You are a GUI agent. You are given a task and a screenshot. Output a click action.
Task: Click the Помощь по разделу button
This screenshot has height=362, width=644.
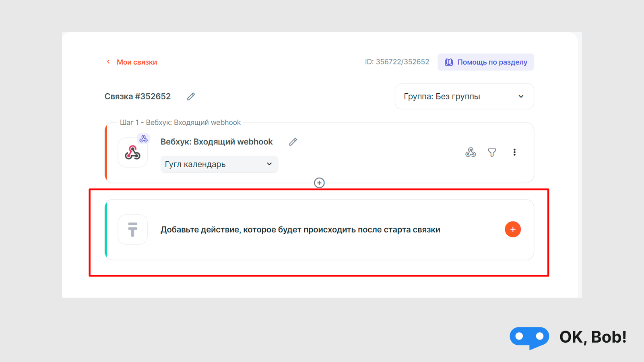click(x=485, y=62)
